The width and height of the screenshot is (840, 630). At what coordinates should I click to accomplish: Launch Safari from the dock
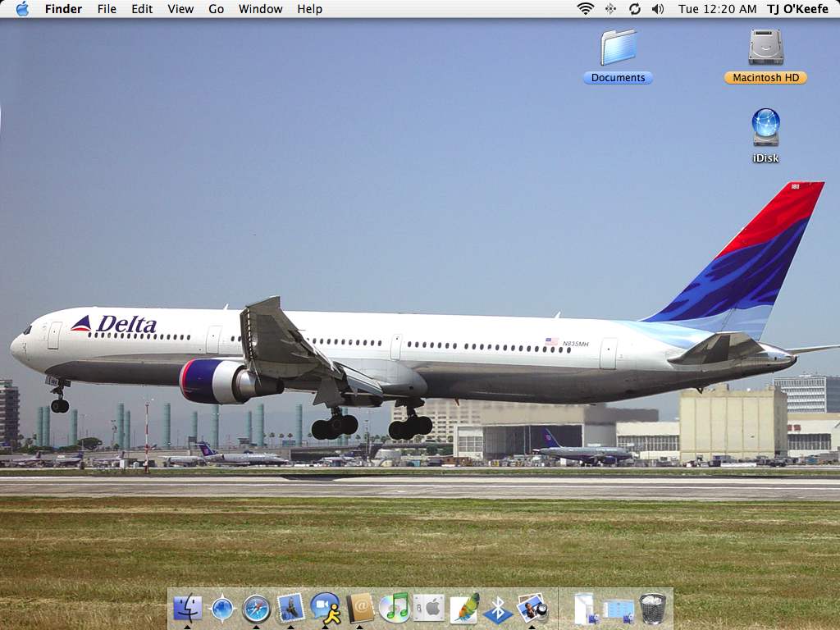point(256,609)
